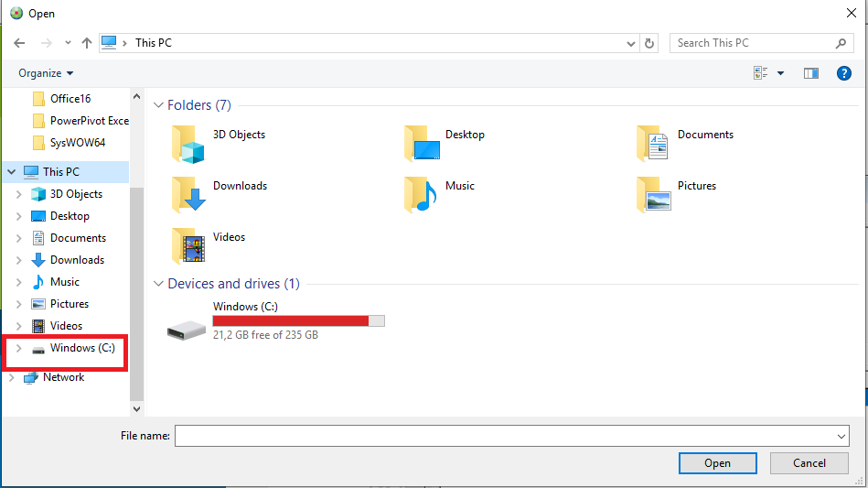
Task: Expand the address bar history dropdown
Action: point(631,43)
